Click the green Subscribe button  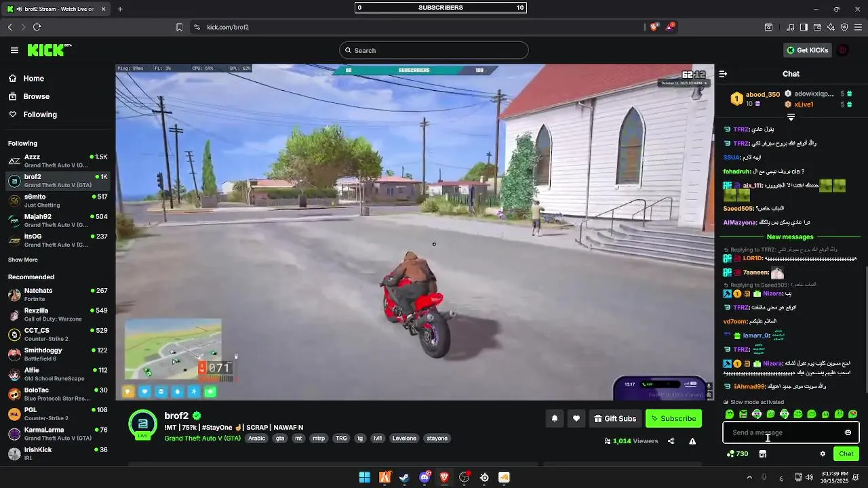point(673,419)
